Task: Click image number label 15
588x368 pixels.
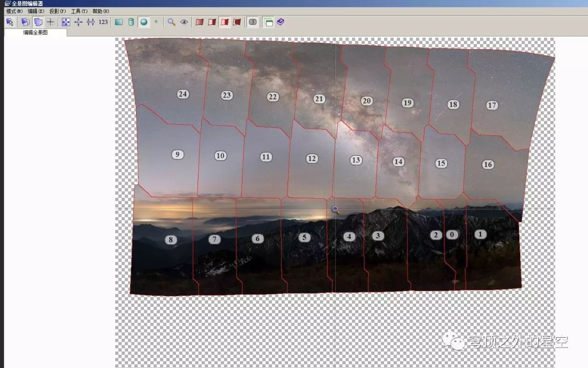Action: (441, 163)
